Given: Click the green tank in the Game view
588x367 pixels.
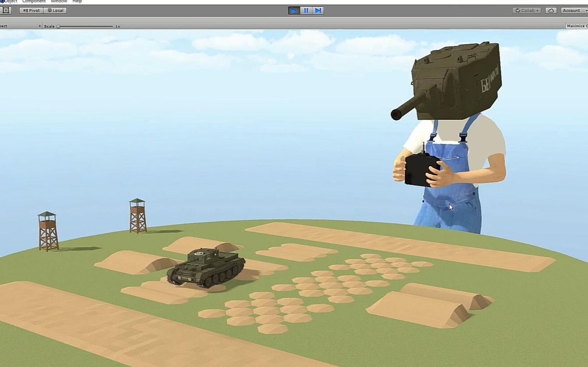Looking at the screenshot, I should point(206,268).
